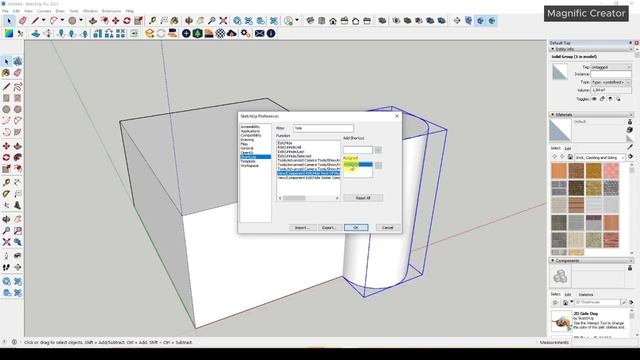This screenshot has width=640, height=360.
Task: Open the Tag dropdown in Entity Info
Action: (611, 67)
